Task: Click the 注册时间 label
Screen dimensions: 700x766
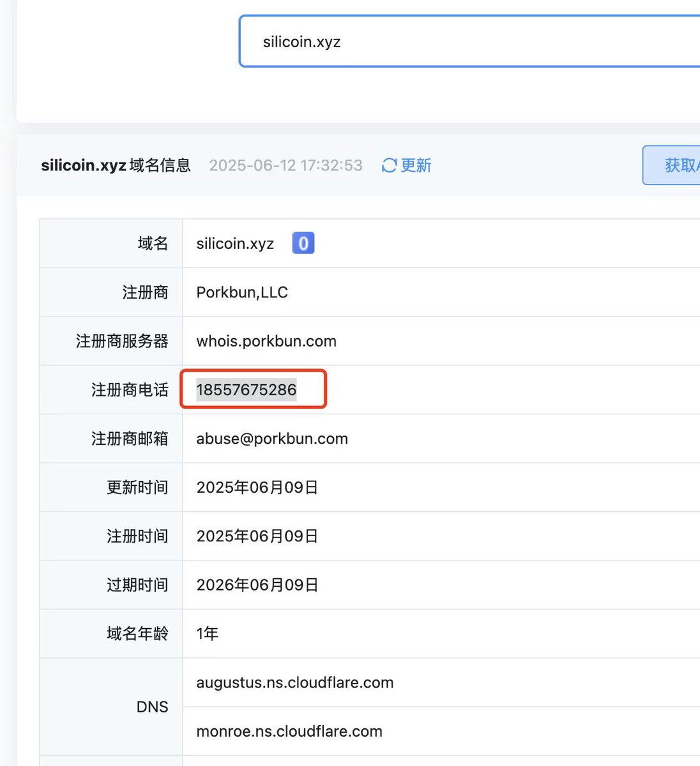Action: (137, 536)
